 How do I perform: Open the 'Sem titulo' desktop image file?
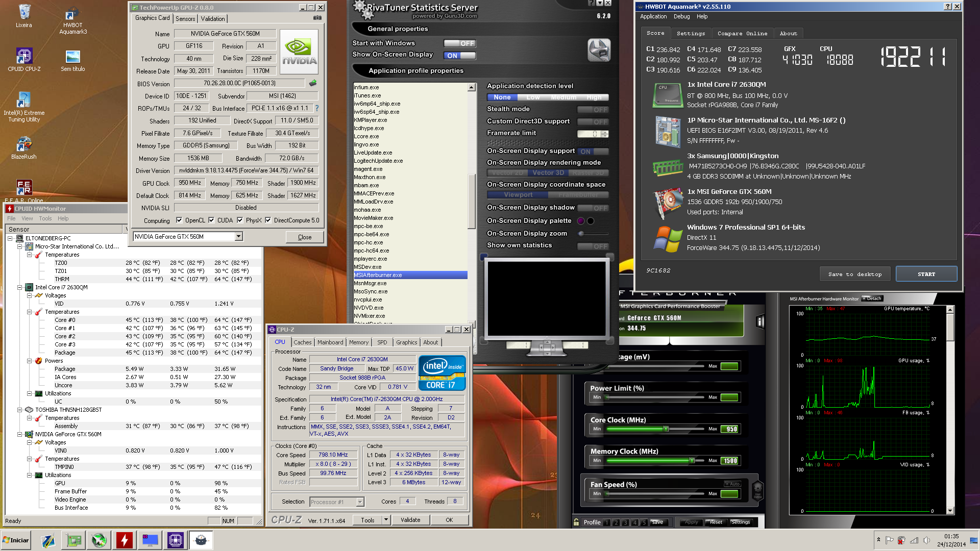click(x=73, y=60)
